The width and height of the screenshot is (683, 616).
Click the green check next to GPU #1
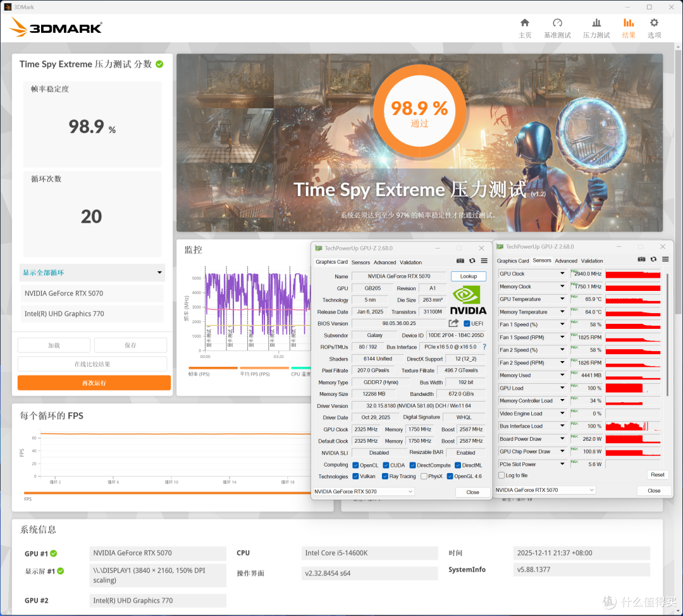point(54,553)
